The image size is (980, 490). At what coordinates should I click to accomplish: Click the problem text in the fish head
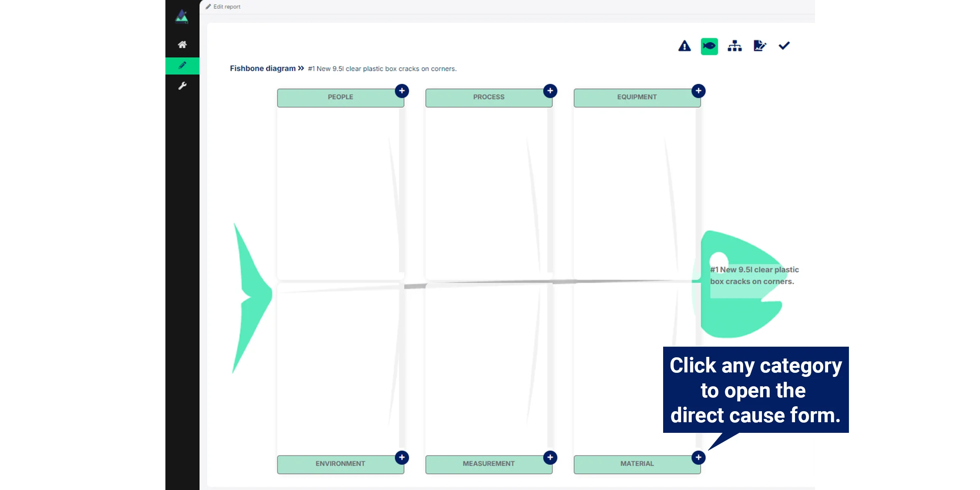pyautogui.click(x=754, y=276)
